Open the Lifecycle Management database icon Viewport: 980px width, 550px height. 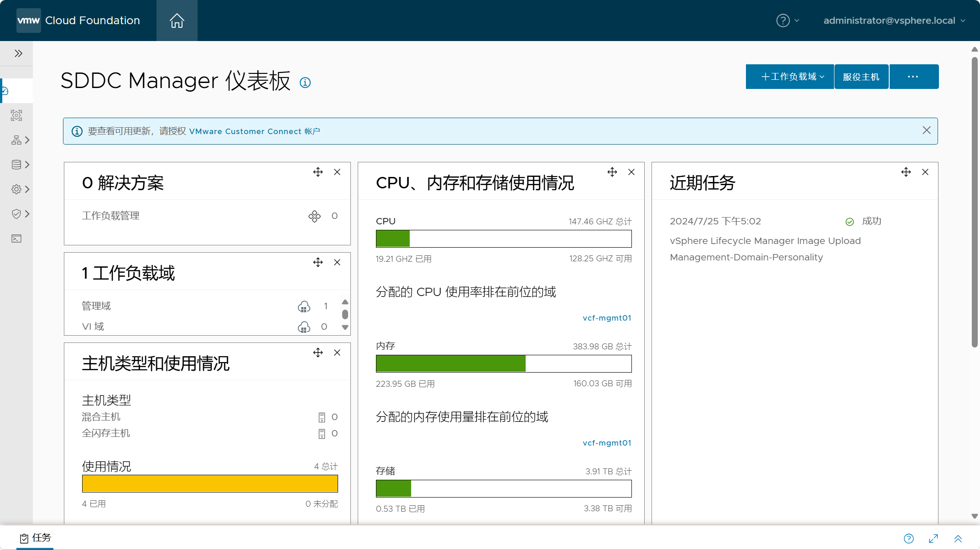point(16,165)
